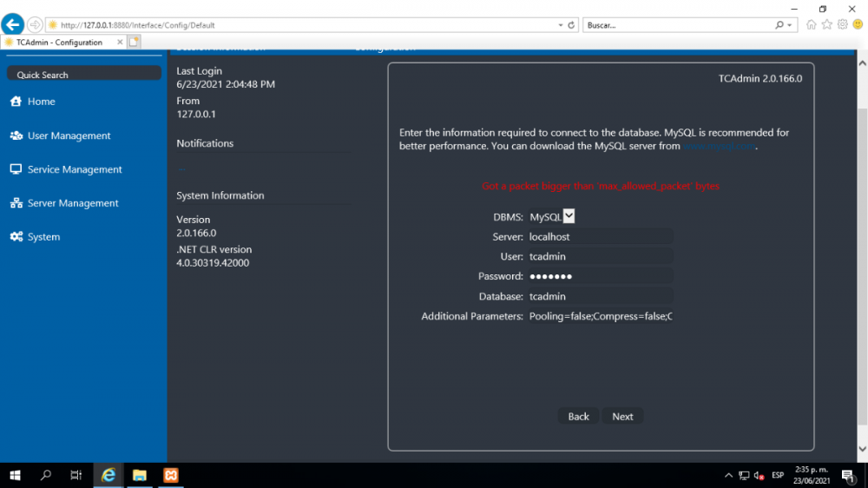868x488 pixels.
Task: Refresh the page with reload icon
Action: point(572,25)
